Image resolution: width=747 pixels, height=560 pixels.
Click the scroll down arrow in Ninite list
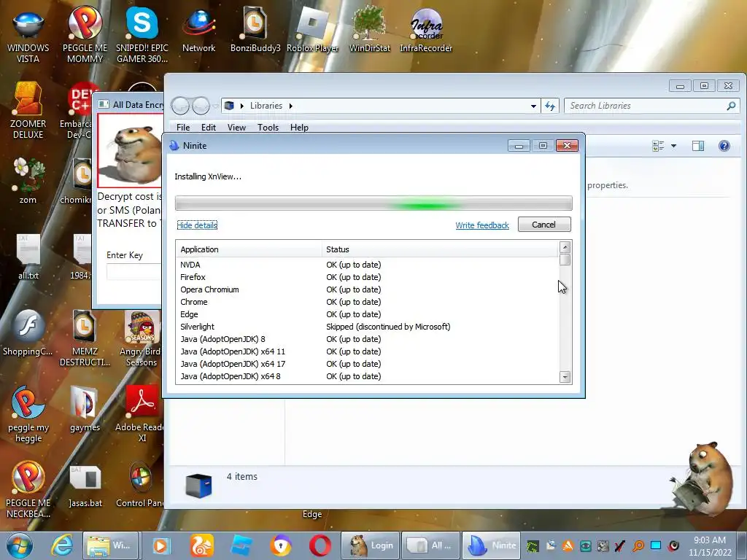tap(565, 377)
